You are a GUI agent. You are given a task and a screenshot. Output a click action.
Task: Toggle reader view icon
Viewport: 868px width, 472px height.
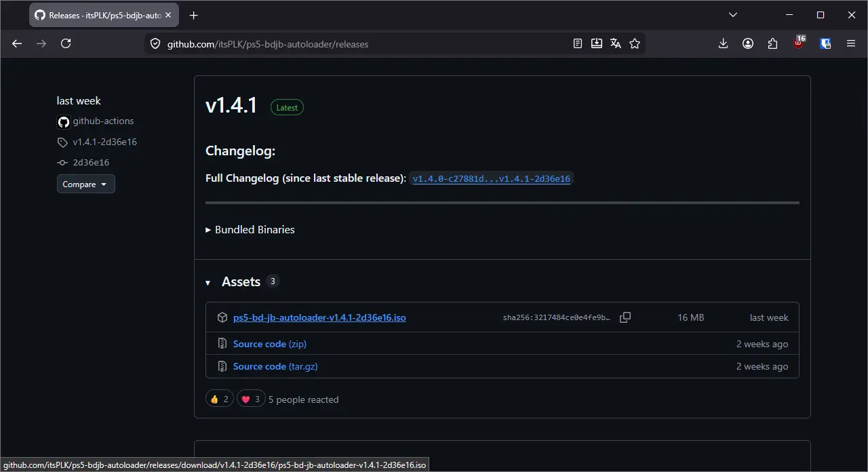point(578,43)
